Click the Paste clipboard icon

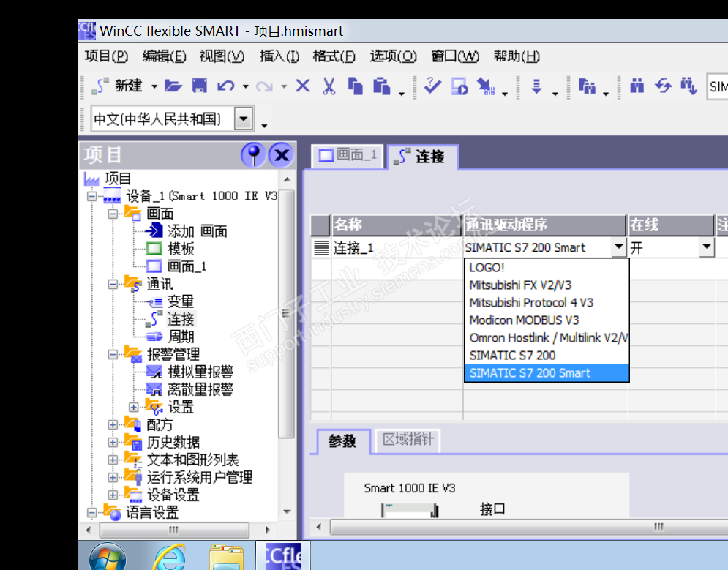[x=382, y=86]
